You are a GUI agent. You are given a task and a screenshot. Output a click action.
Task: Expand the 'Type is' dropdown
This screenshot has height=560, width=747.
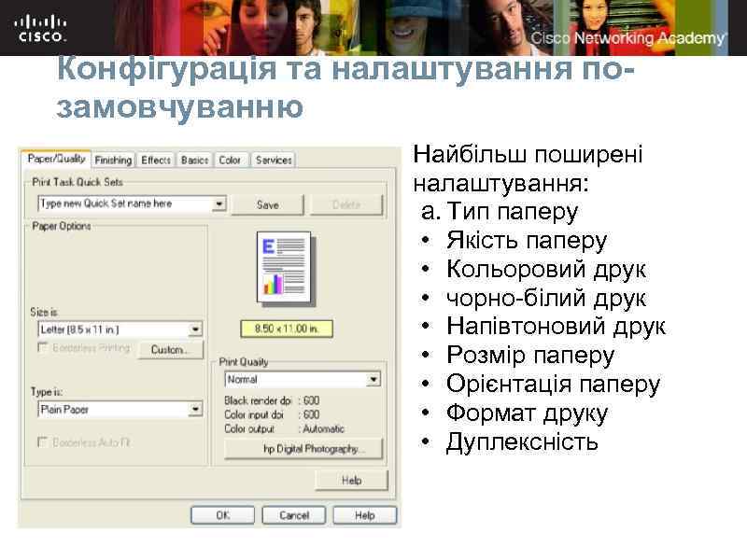[x=197, y=409]
